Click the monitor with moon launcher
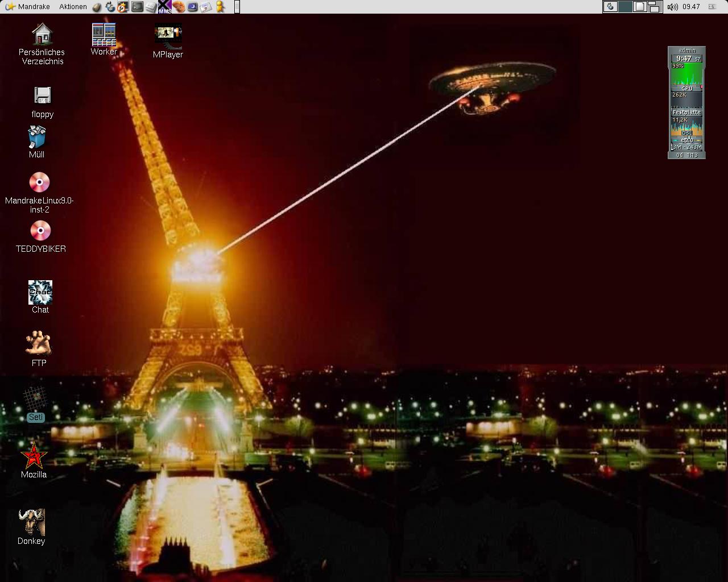This screenshot has width=728, height=582. (x=192, y=7)
